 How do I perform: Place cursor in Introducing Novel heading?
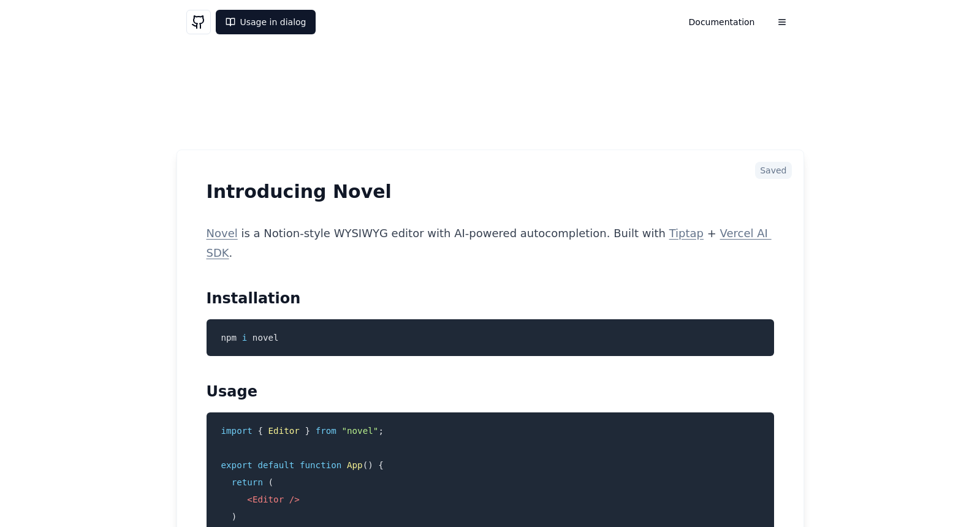click(x=298, y=191)
